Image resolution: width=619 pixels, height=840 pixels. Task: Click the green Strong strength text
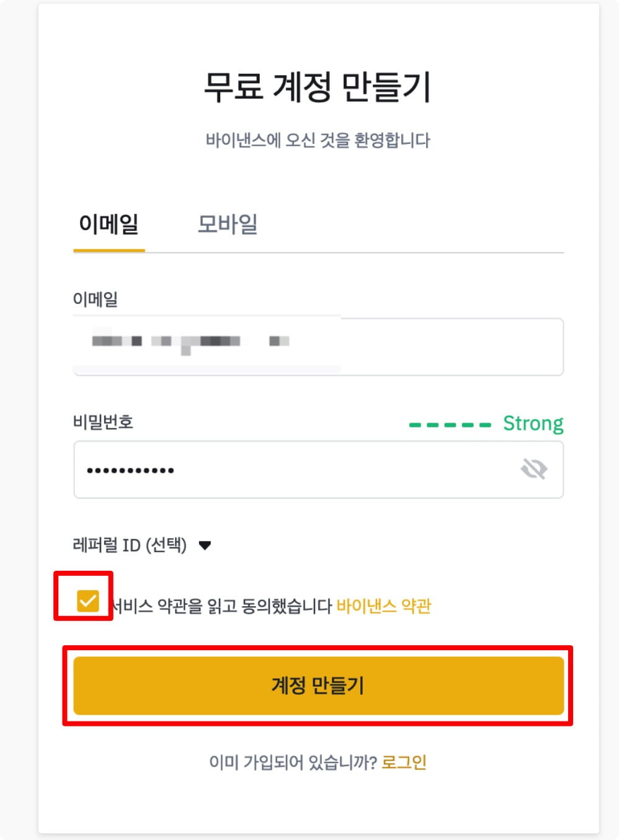point(533,424)
